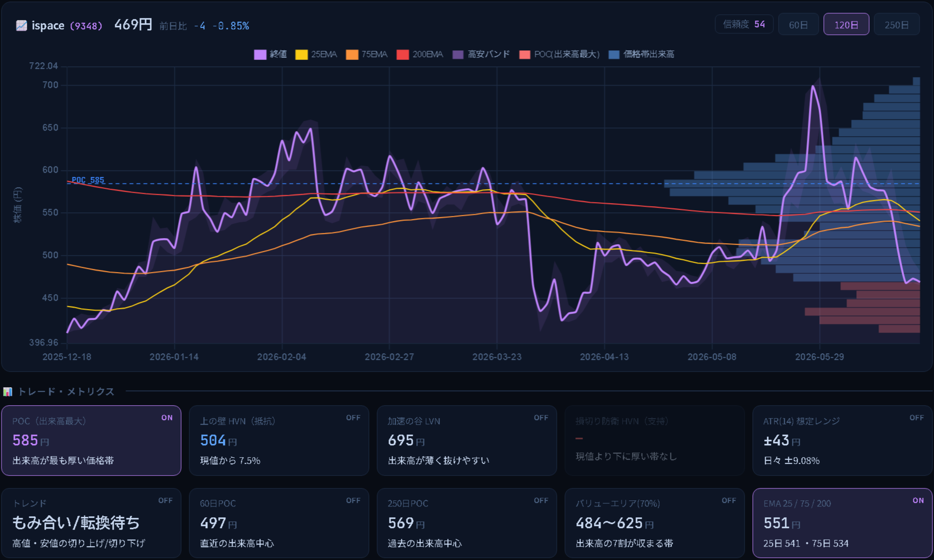Enable the 60日POC 497円 card

279,523
